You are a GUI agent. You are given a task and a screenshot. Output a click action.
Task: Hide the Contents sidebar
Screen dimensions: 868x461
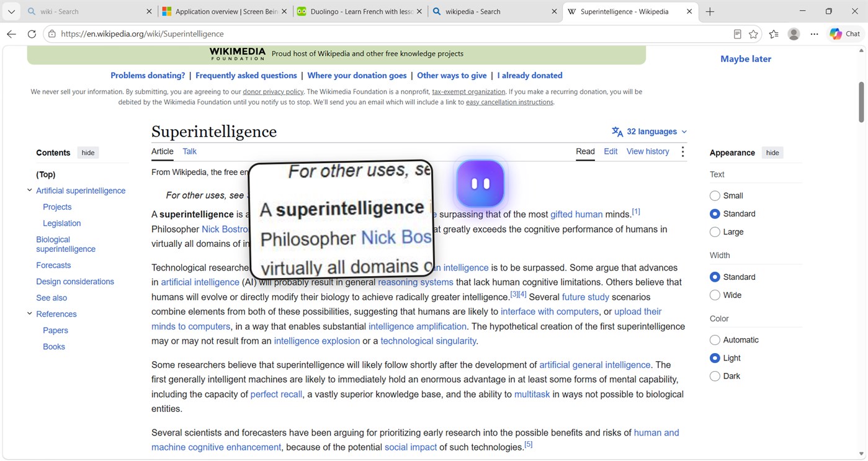click(x=88, y=153)
